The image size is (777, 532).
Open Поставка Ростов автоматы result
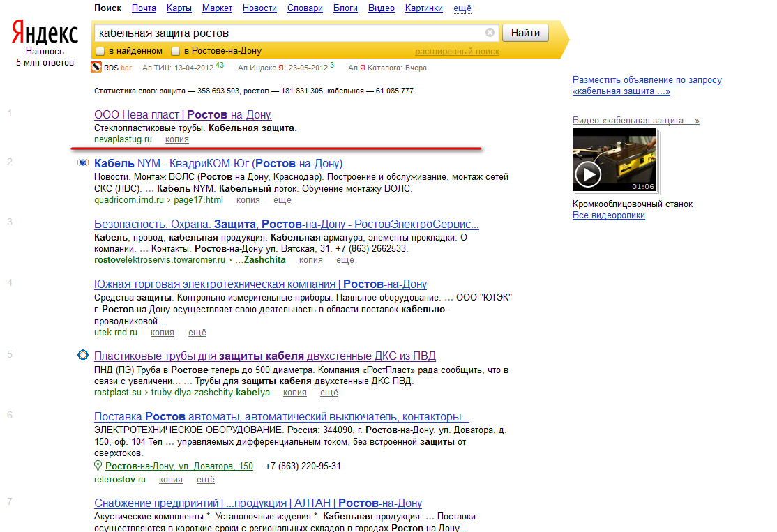282,416
